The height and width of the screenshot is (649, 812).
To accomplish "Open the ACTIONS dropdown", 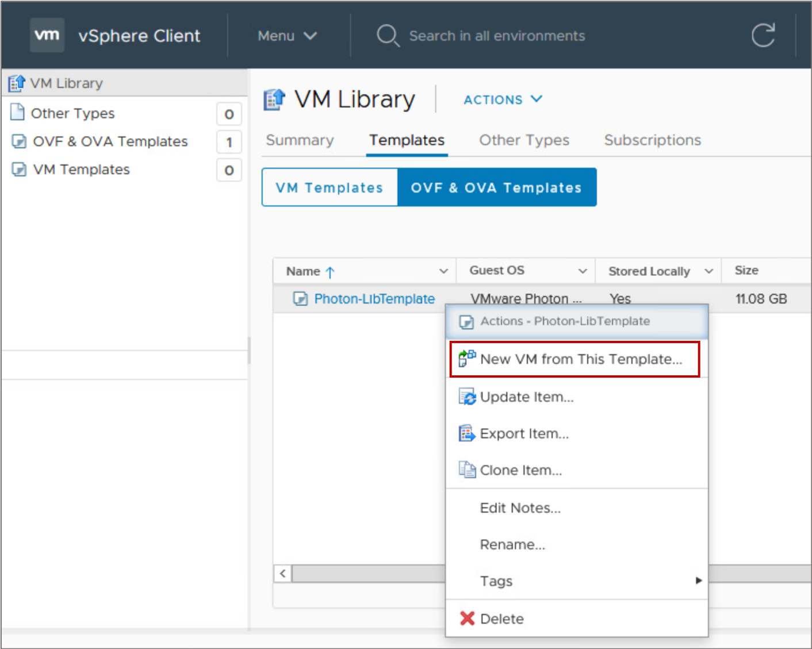I will (x=503, y=99).
